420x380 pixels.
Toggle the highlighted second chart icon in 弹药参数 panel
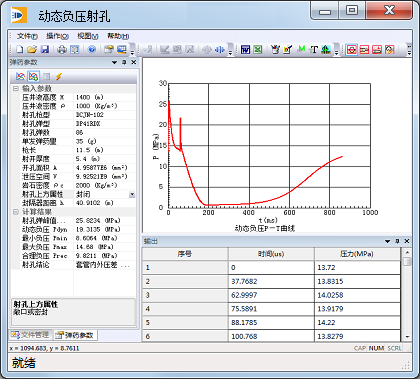[33, 77]
